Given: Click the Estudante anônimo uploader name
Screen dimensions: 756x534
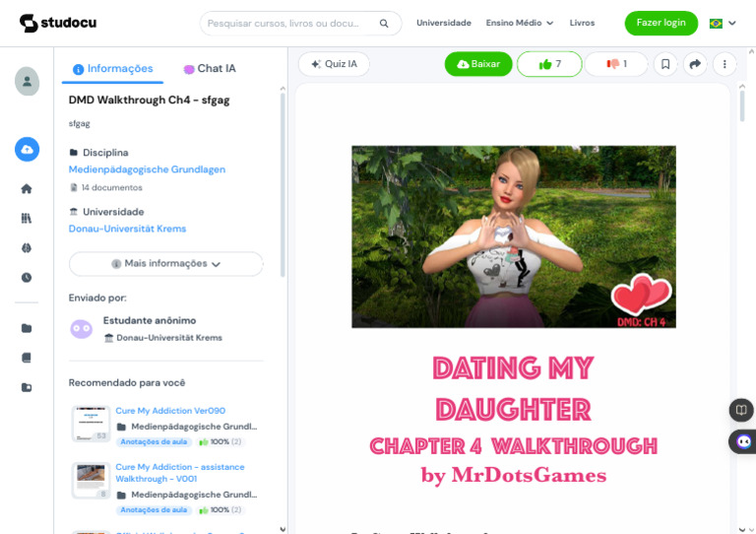Looking at the screenshot, I should click(x=150, y=321).
